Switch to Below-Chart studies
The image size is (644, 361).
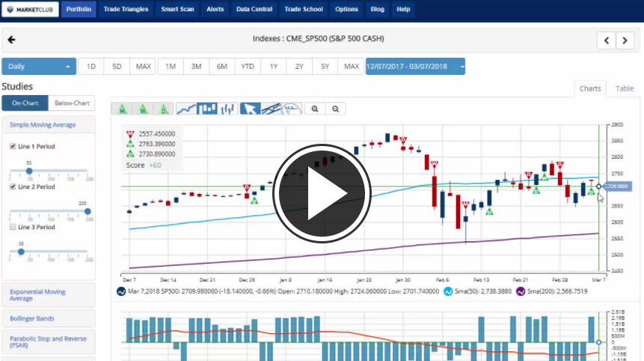tap(73, 103)
